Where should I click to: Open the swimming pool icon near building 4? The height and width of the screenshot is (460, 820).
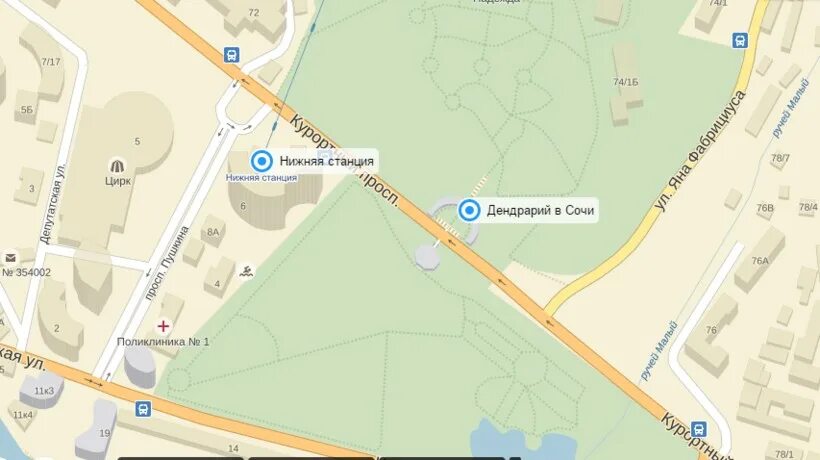(x=247, y=271)
